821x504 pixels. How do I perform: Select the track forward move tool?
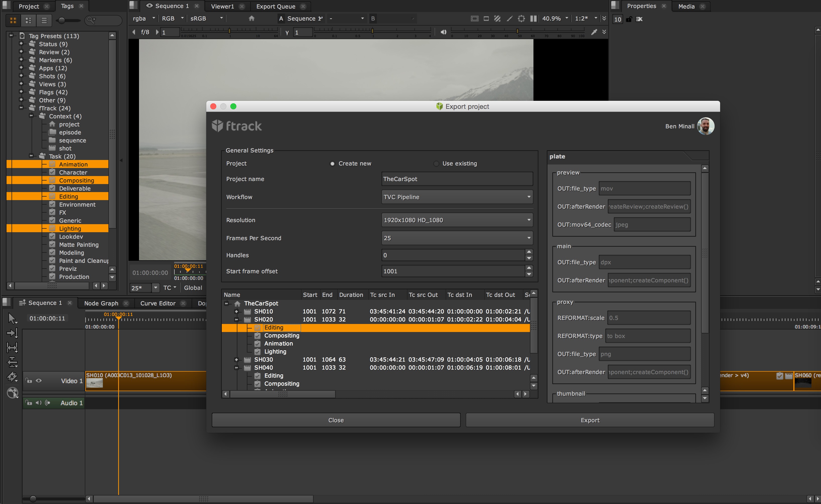click(x=12, y=333)
